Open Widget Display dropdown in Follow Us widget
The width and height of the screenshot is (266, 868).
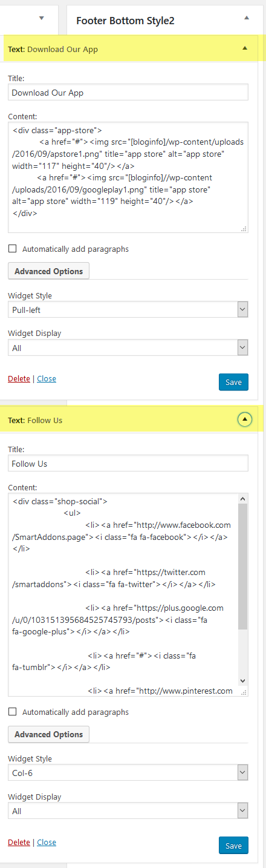128,810
